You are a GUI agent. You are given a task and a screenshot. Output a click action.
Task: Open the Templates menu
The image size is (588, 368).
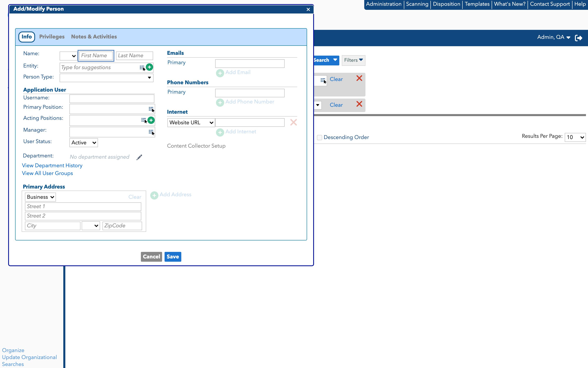pos(477,4)
